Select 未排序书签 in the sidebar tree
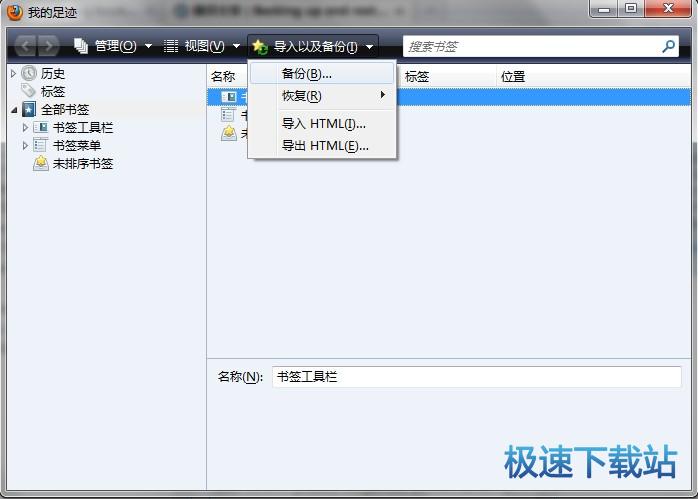698x499 pixels. point(83,164)
